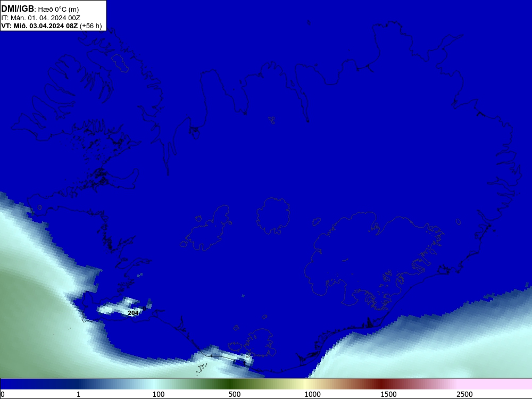Viewport: 532px width, 399px height.
Task: Click the '(+56 h)' forecast offset text
Action: point(90,26)
